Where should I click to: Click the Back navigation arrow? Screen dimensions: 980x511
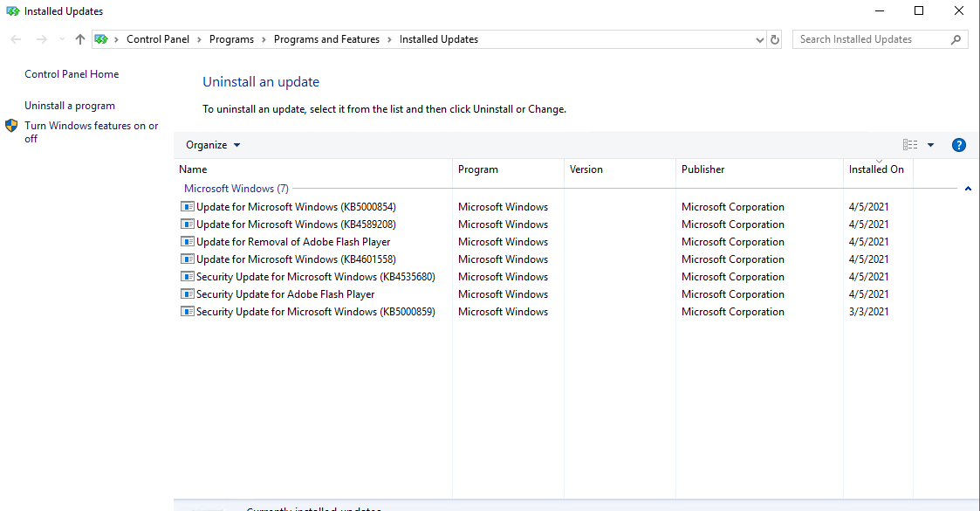click(x=17, y=39)
